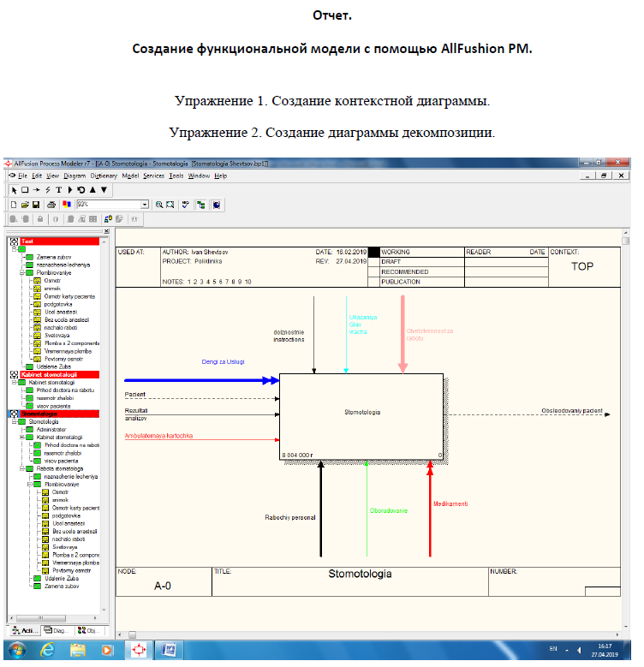Toggle the Model Explorer tree icon
Screen dimensions: 644x667
(200, 205)
